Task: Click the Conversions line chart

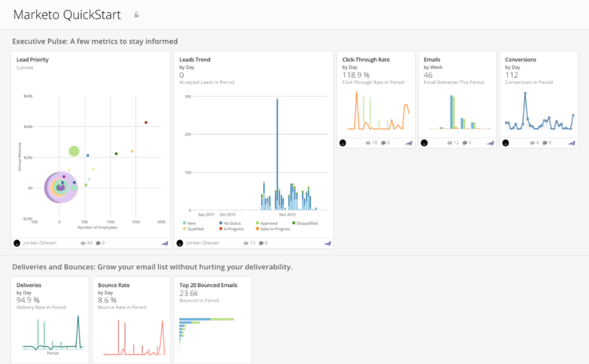Action: (540, 111)
